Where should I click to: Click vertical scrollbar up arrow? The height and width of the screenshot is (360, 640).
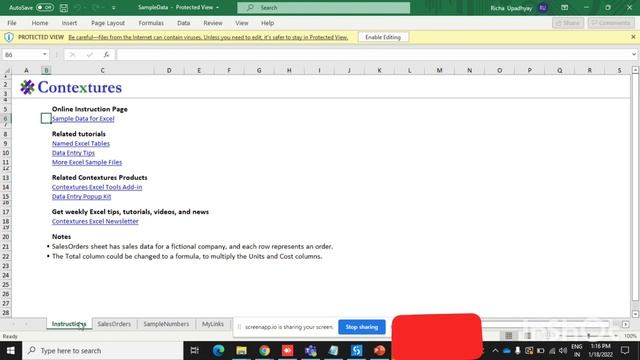coord(635,70)
